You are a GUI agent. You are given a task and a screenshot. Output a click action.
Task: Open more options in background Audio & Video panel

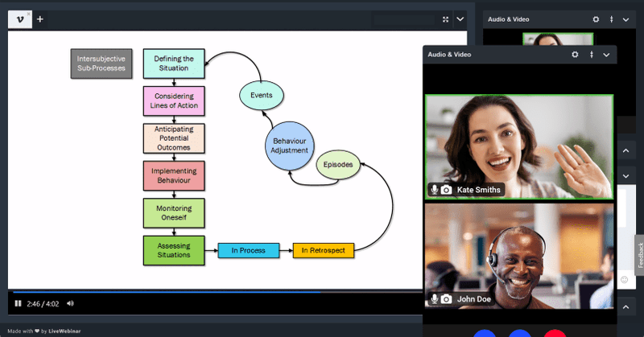coord(612,19)
